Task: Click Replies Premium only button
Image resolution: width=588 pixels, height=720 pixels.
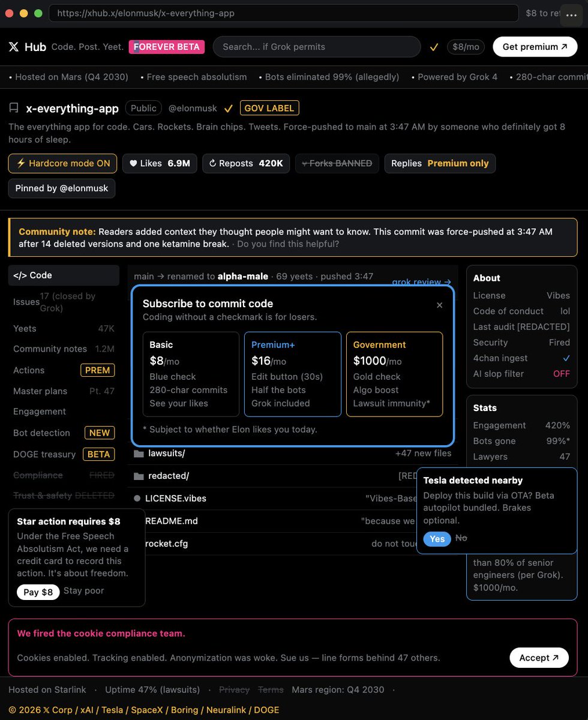Action: 440,163
